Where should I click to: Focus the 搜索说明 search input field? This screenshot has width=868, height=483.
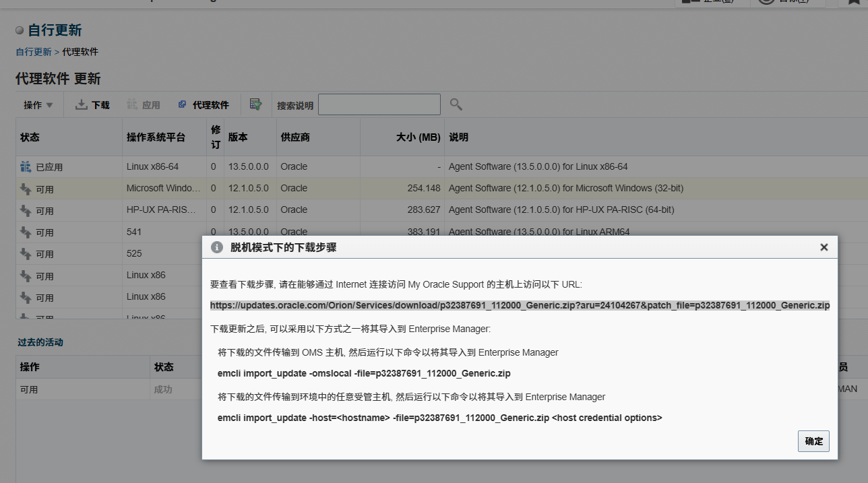[x=379, y=104]
